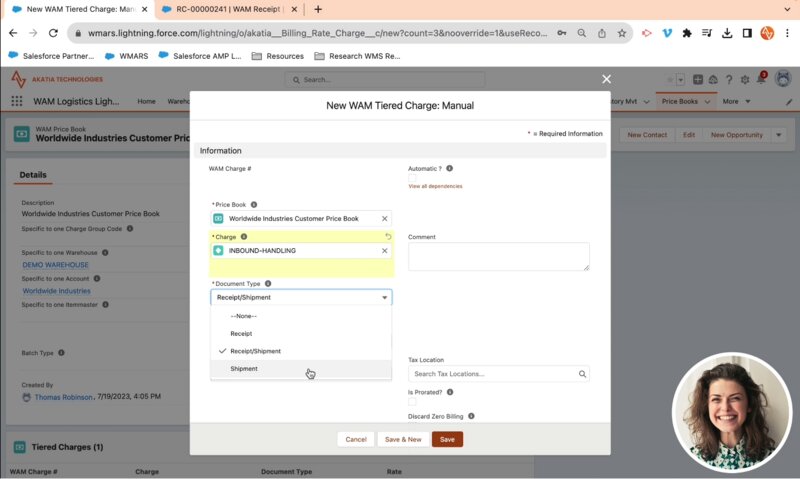Open the notifications bell
Viewport: 800px width, 479px height.
tap(760, 80)
